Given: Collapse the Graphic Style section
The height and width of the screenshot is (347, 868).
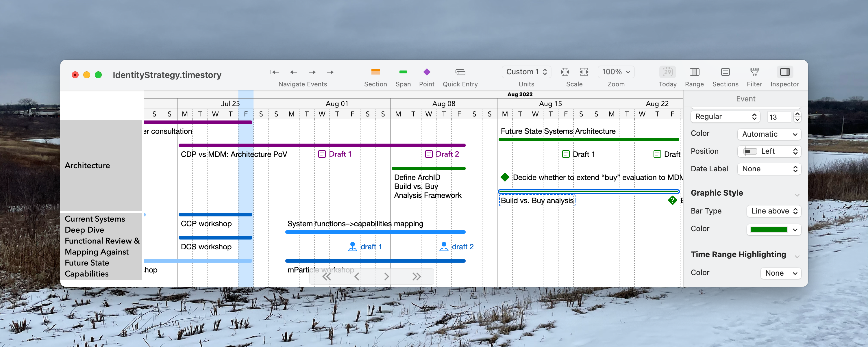Looking at the screenshot, I should point(797,195).
